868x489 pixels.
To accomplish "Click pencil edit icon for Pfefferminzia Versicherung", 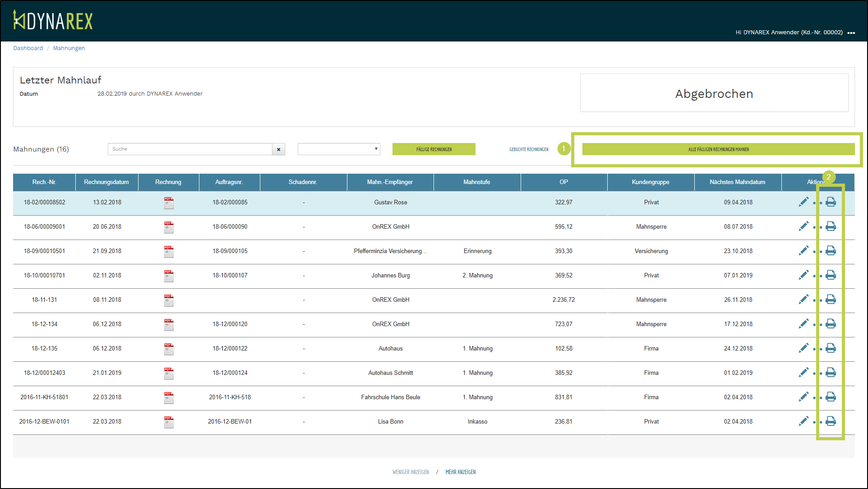I will click(803, 251).
